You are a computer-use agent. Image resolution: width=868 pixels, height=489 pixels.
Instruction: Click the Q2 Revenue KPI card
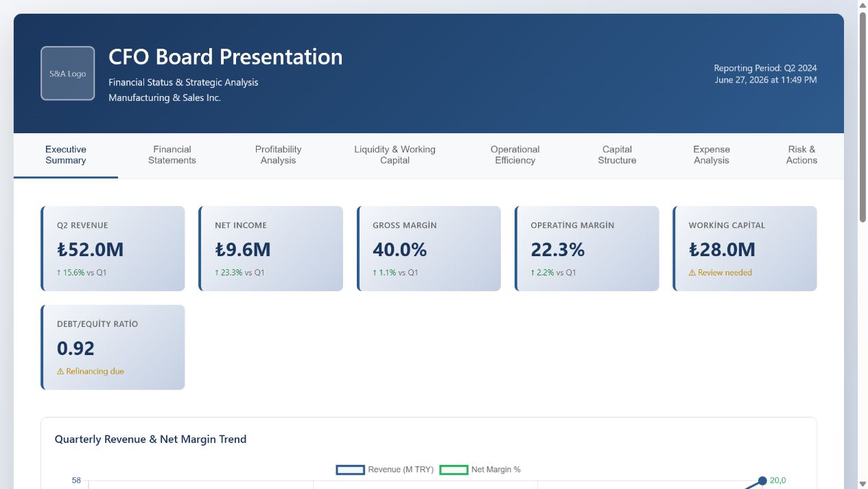coord(113,249)
